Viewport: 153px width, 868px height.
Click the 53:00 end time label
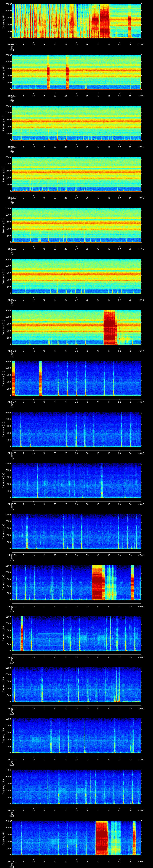tap(141, 862)
